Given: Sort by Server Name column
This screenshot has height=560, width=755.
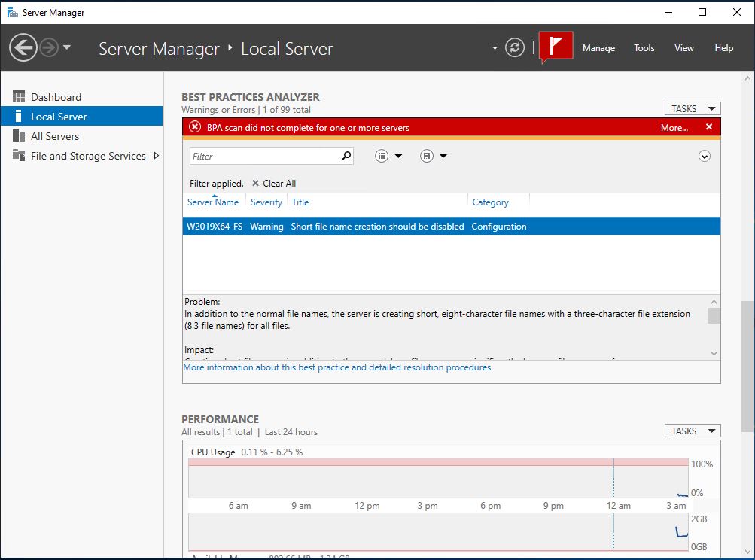Looking at the screenshot, I should 213,202.
